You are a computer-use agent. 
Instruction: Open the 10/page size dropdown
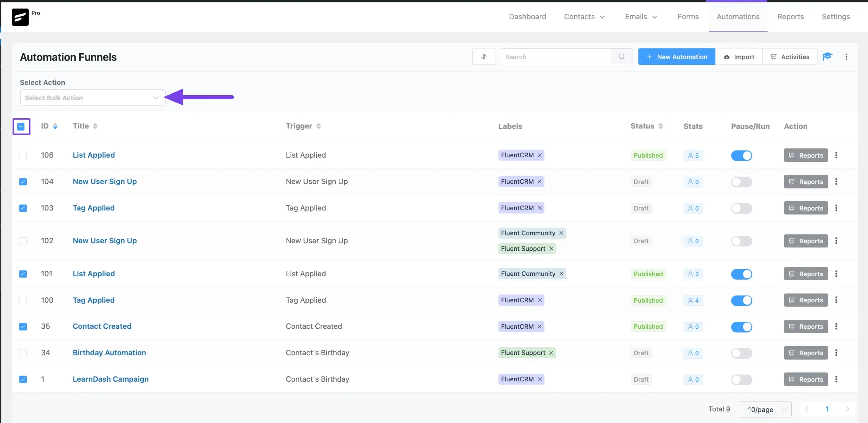tap(765, 409)
